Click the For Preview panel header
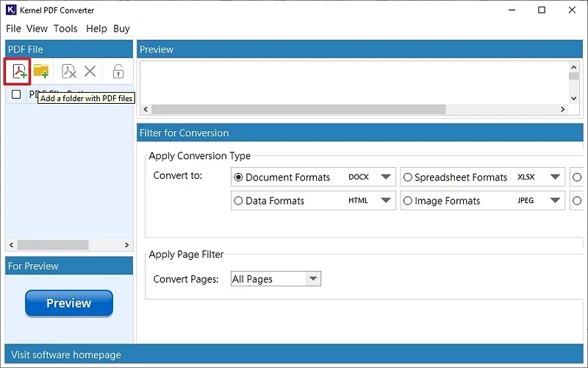This screenshot has width=588, height=368. point(69,266)
